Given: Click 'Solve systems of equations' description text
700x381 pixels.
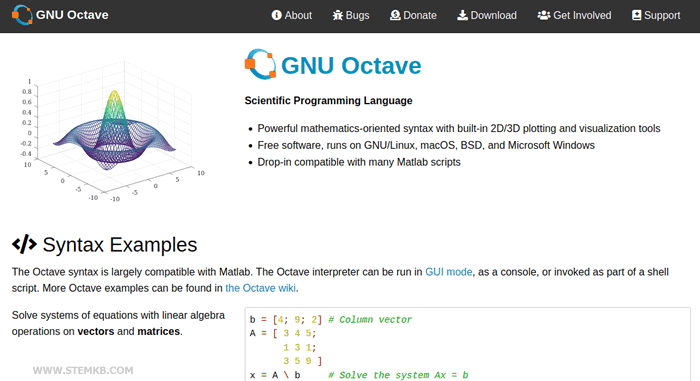Looking at the screenshot, I should pyautogui.click(x=118, y=323).
